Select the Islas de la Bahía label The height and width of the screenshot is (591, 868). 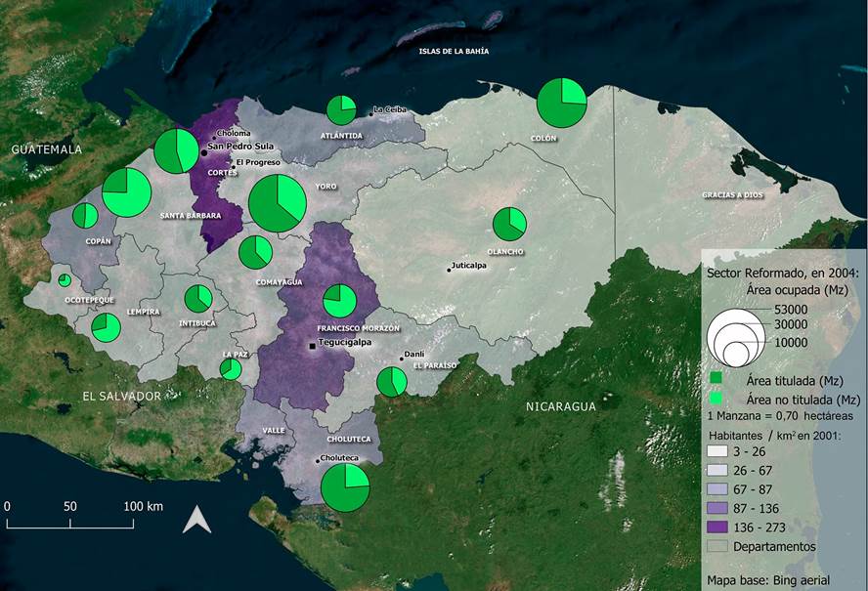pos(454,50)
